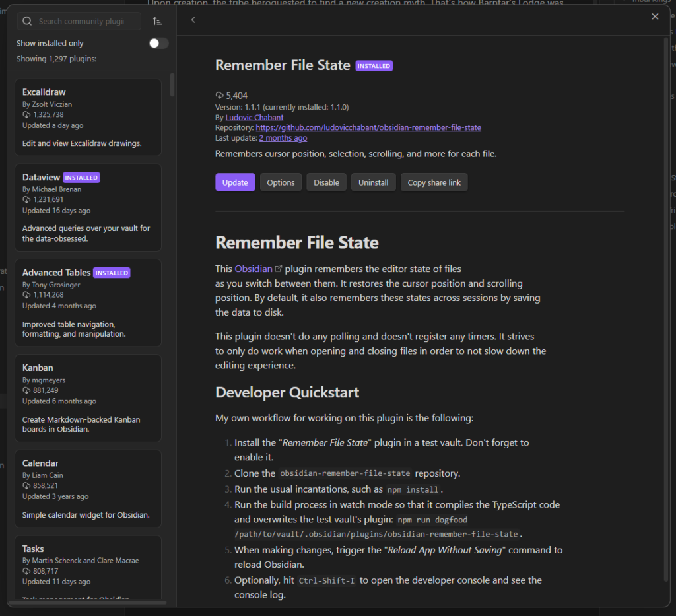676x616 pixels.
Task: Open the Kanban plugin card
Action: (x=88, y=398)
